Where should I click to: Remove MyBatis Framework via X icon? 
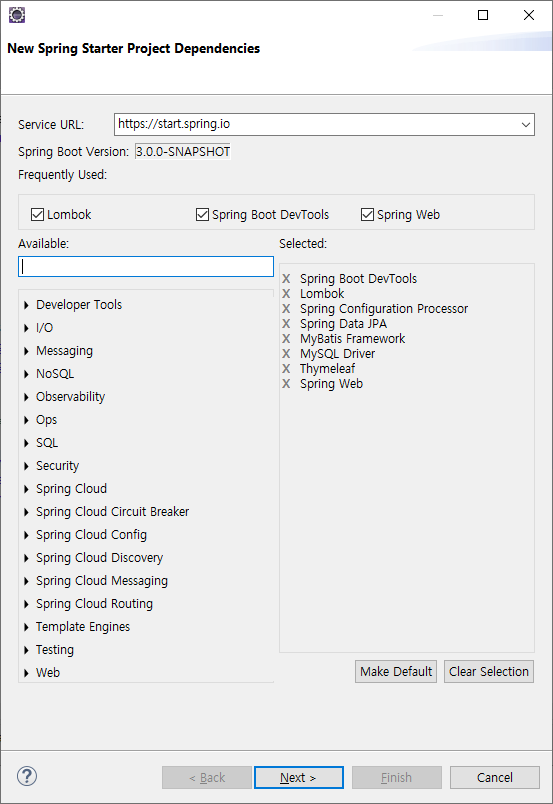point(286,339)
